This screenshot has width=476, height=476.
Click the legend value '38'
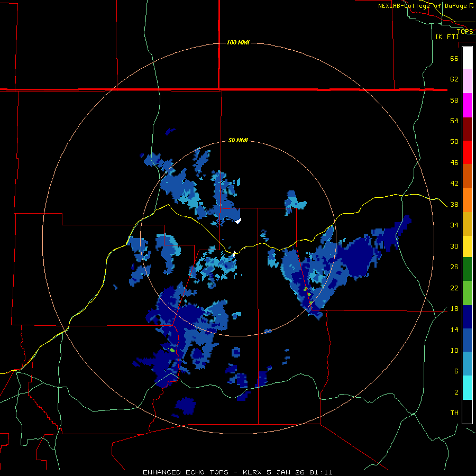[x=454, y=204]
